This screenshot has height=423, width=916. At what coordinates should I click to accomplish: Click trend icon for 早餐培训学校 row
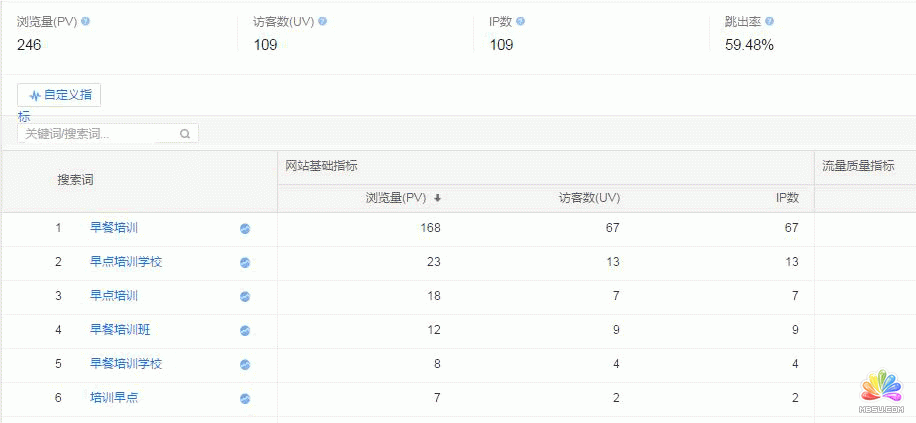[245, 365]
